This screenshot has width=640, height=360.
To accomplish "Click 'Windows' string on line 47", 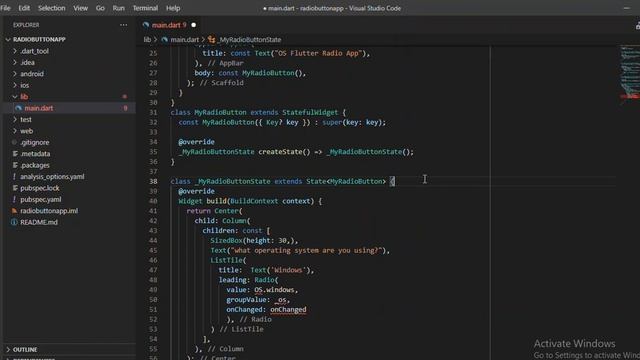I will coord(288,270).
